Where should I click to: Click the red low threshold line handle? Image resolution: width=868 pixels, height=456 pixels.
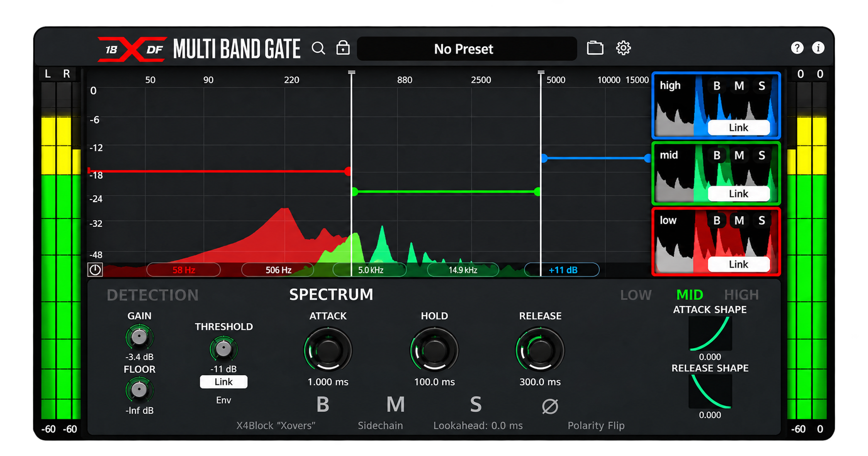tap(348, 172)
